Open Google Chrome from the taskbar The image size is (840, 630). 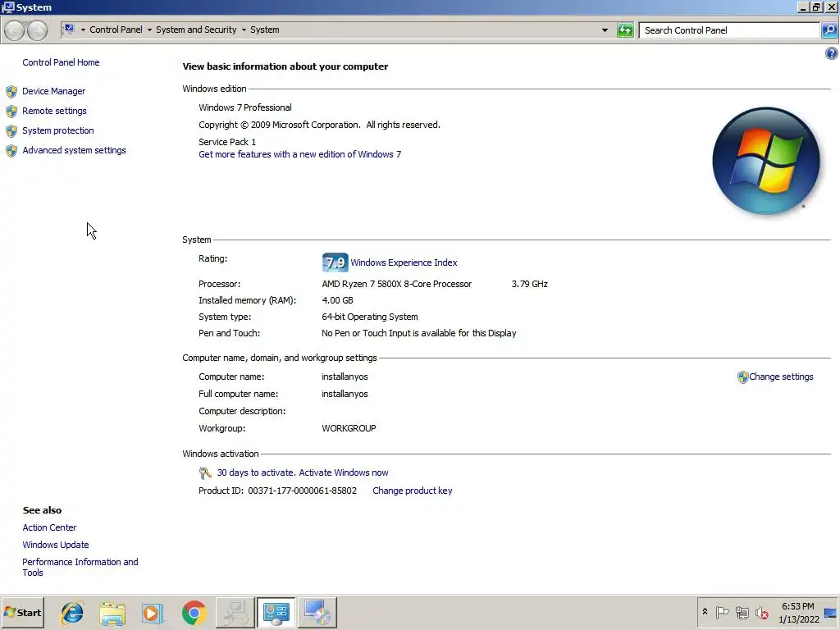tap(194, 613)
